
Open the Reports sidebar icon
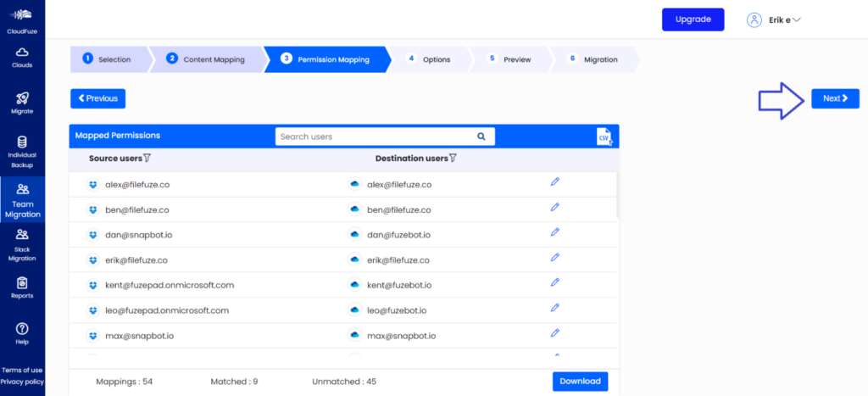[22, 283]
